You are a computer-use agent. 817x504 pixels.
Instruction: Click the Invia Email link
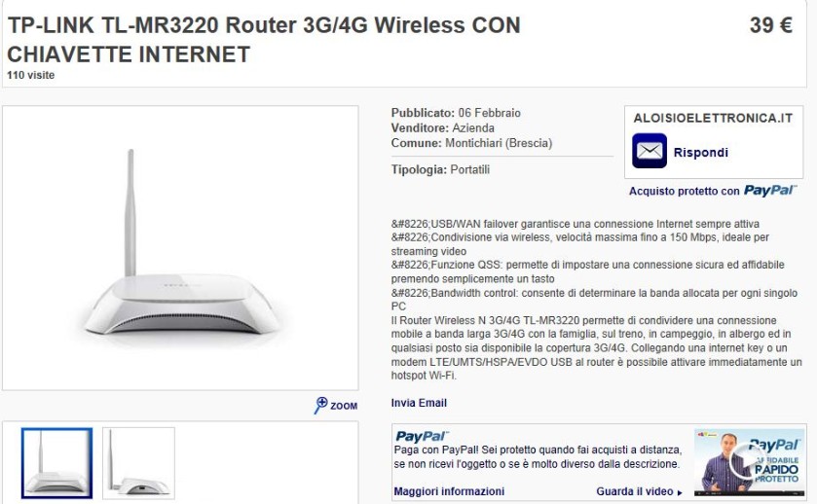coord(419,403)
